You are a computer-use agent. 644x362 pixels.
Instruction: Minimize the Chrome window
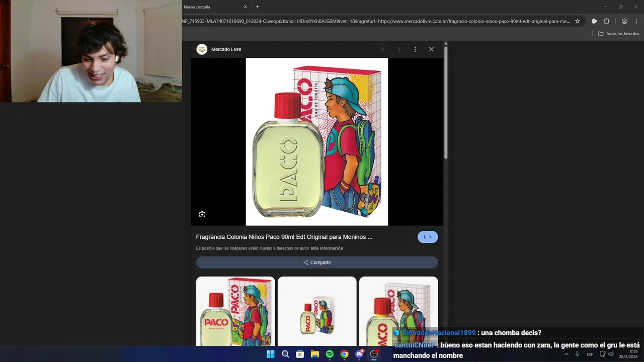[x=605, y=7]
